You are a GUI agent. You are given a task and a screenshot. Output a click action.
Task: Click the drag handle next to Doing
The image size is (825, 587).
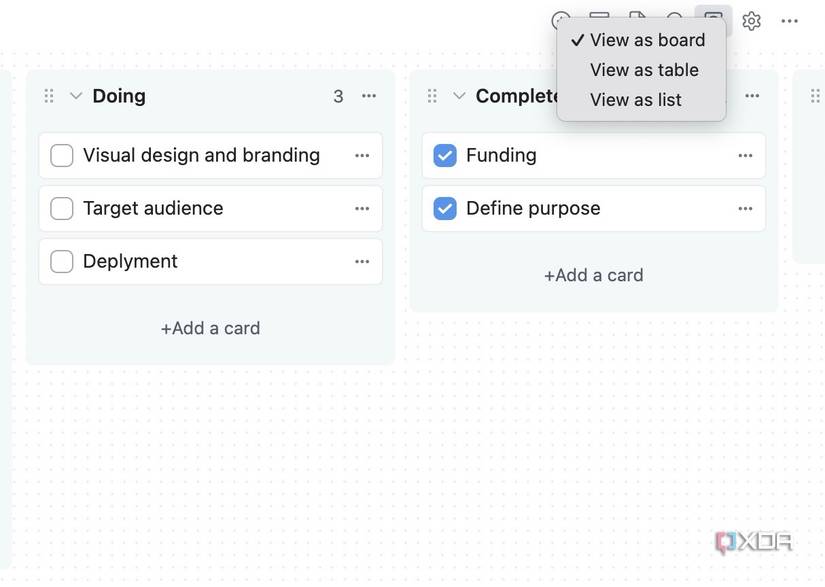point(47,95)
